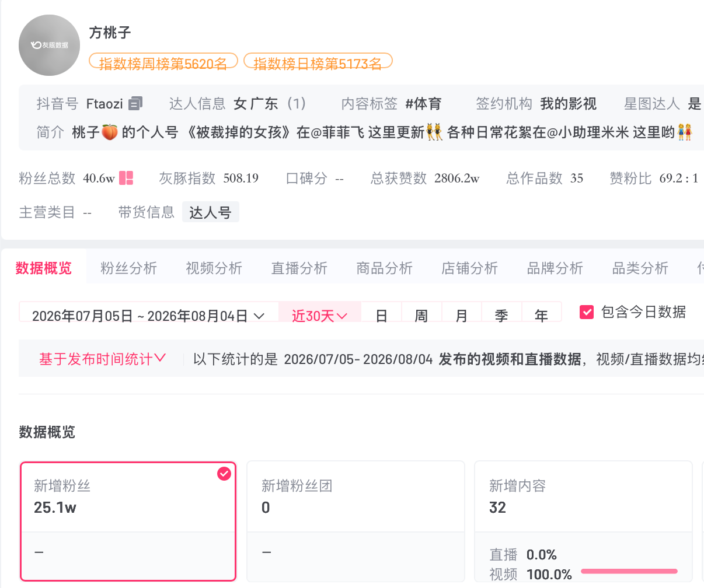
Task: Copy the Douyin ID Ftaozi icon
Action: point(135,104)
